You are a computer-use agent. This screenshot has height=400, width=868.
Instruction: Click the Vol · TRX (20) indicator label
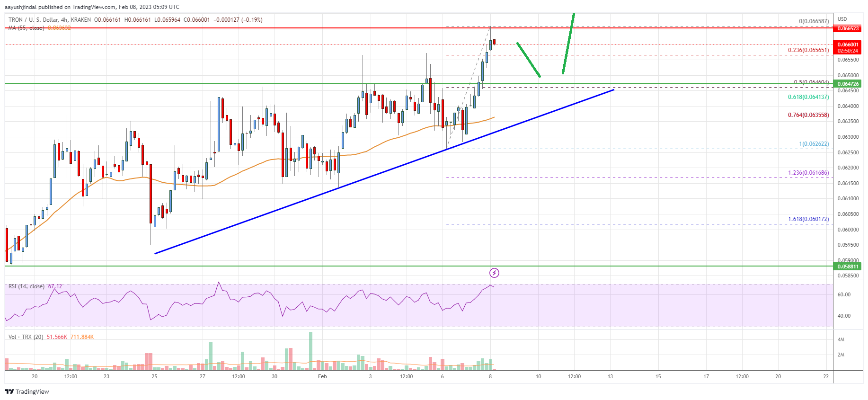pyautogui.click(x=26, y=337)
